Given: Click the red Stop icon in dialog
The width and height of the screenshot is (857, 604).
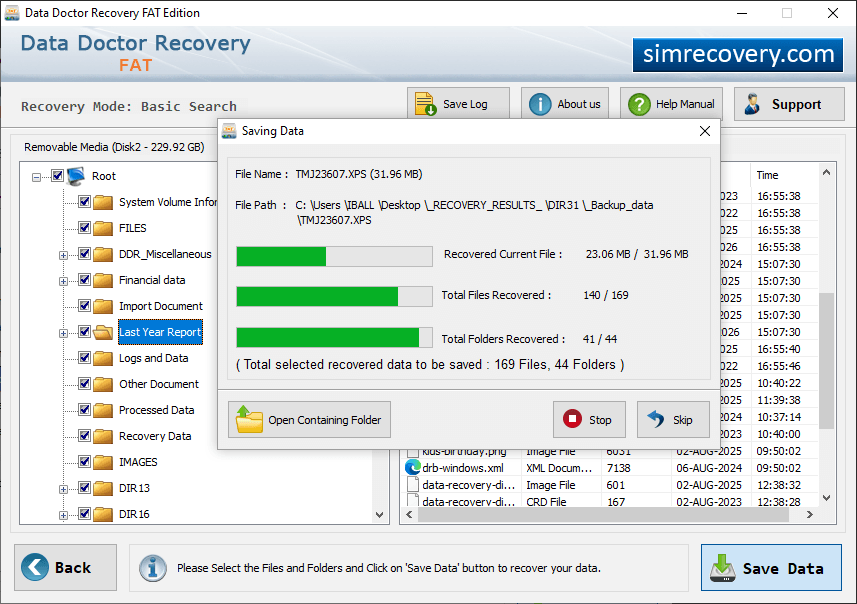Looking at the screenshot, I should point(572,419).
